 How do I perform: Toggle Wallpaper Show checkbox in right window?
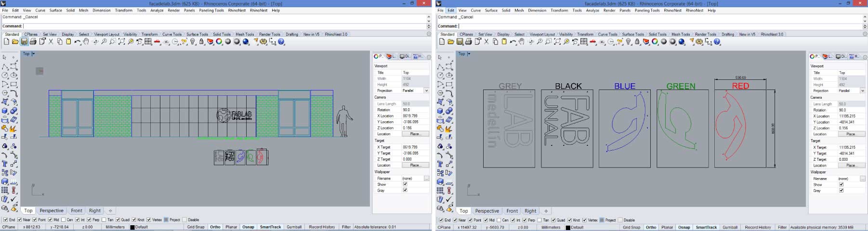[841, 184]
